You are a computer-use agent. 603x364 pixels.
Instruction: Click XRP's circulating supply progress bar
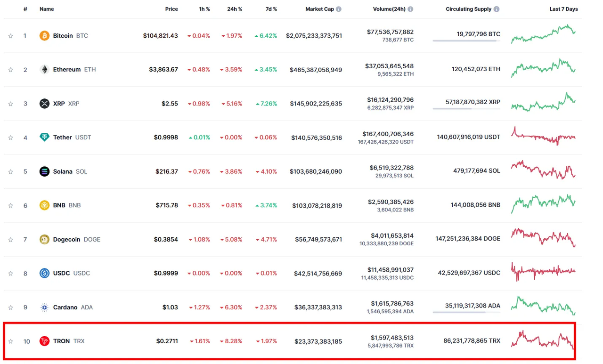click(x=466, y=109)
